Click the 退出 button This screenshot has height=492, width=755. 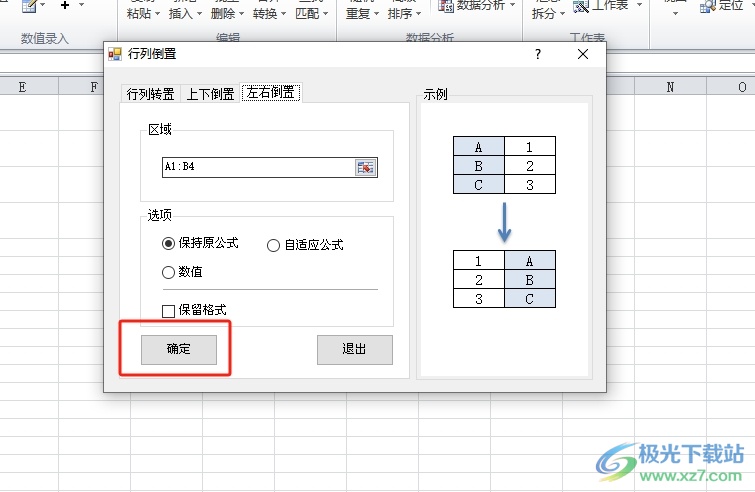coord(354,349)
